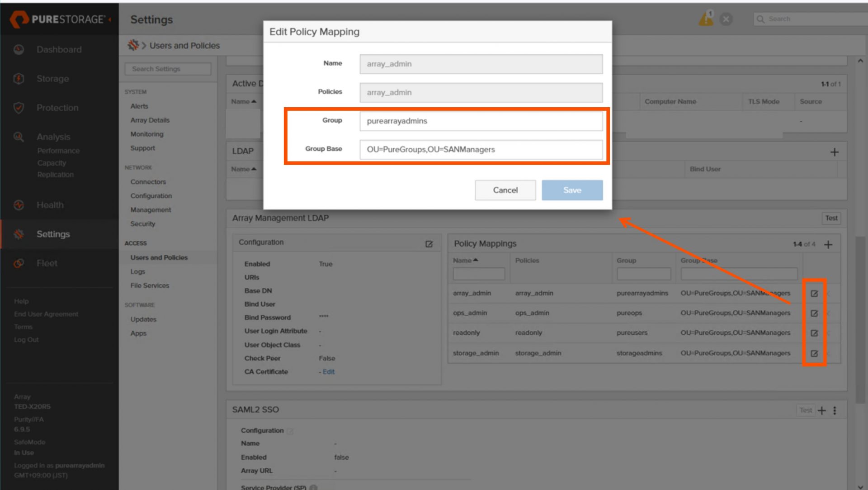Cancel the Edit Policy Mapping dialog
This screenshot has width=868, height=490.
pyautogui.click(x=505, y=190)
